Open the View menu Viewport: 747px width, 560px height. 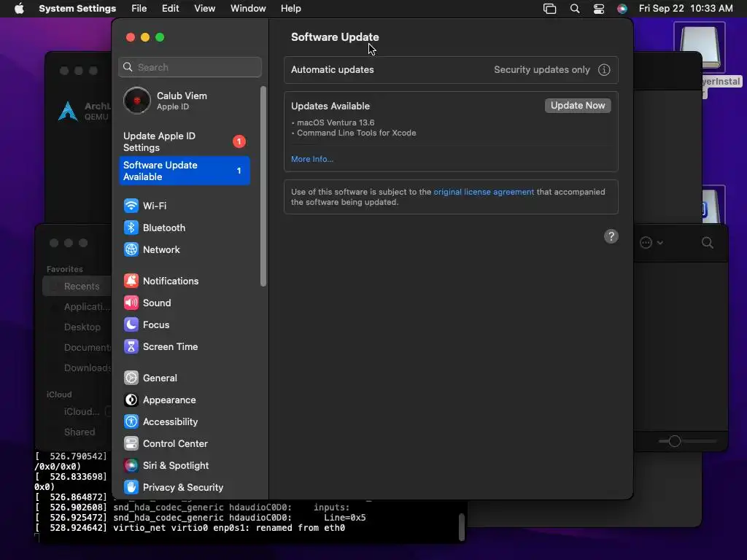click(204, 9)
